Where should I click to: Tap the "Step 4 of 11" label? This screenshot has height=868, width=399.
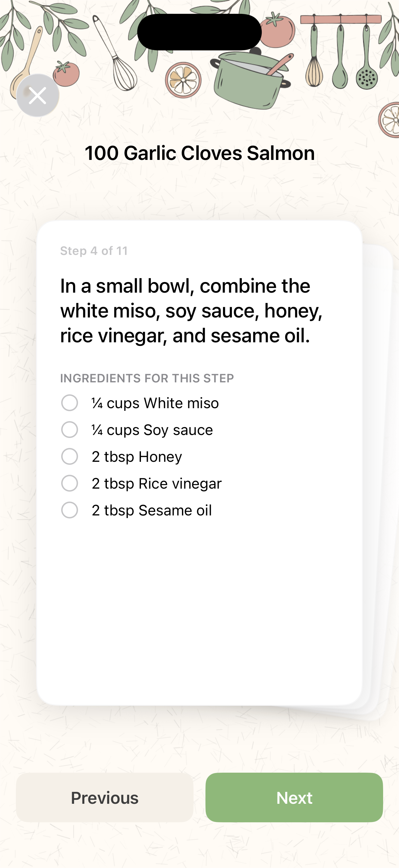click(94, 251)
